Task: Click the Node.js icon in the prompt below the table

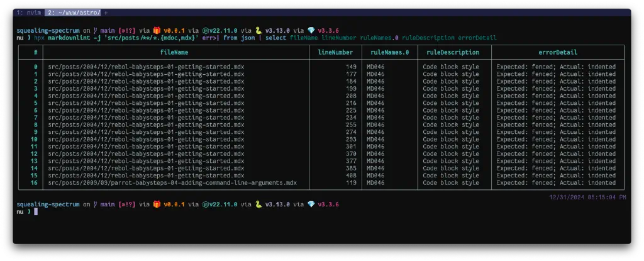Action: [206, 204]
